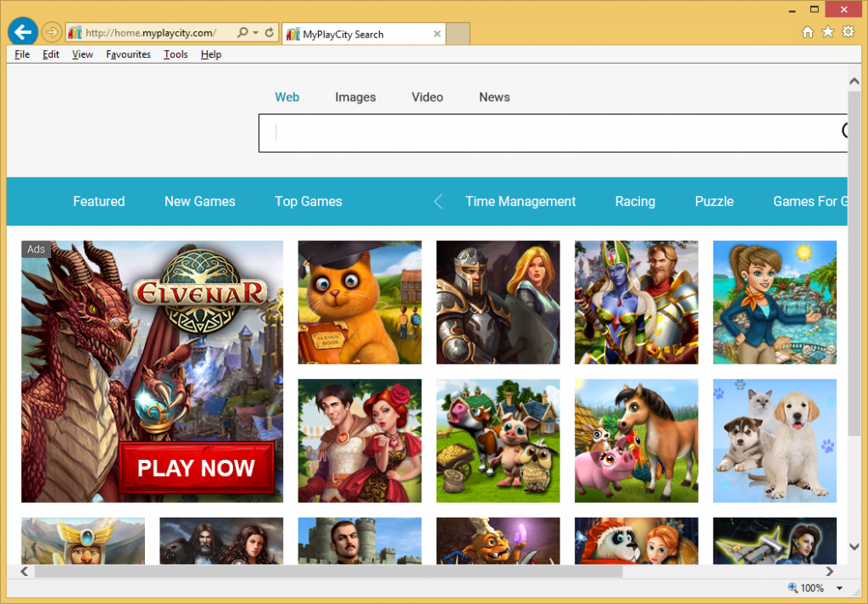Click the browser forward arrow button
This screenshot has height=604, width=868.
(x=52, y=33)
